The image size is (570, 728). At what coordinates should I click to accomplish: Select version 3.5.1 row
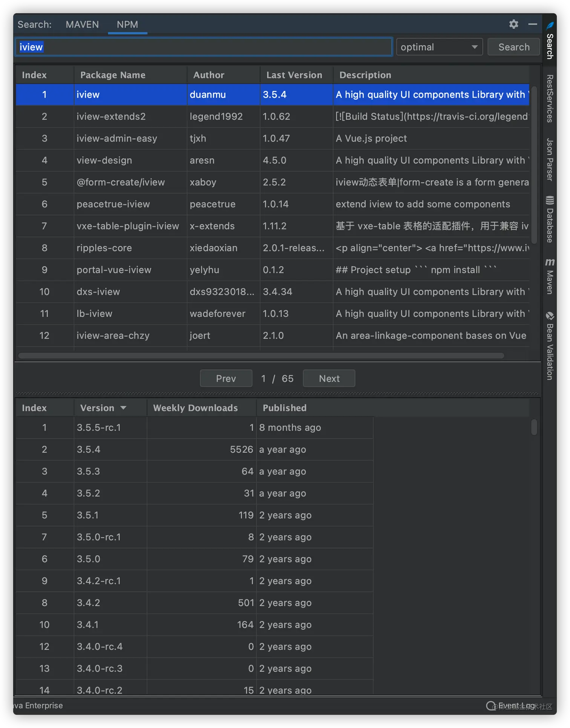click(194, 515)
